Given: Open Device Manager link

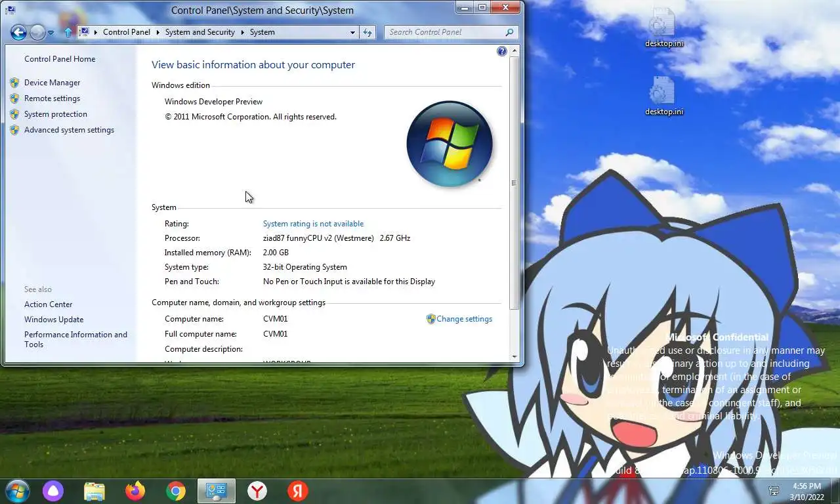Looking at the screenshot, I should 52,83.
